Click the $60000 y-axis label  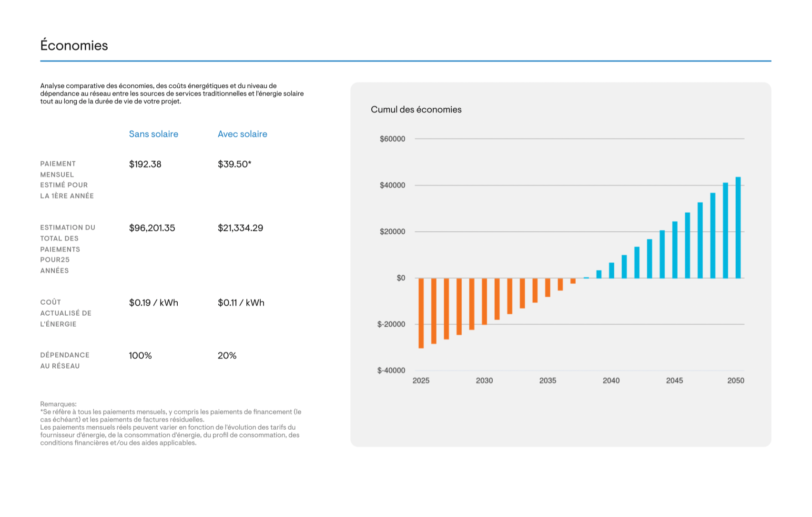[x=392, y=139]
